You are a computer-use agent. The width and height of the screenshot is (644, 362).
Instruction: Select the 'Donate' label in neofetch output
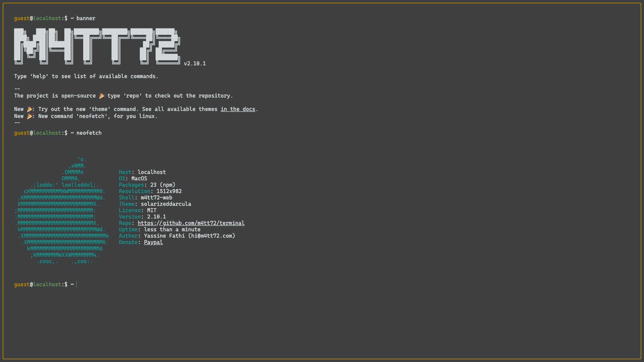(x=128, y=242)
